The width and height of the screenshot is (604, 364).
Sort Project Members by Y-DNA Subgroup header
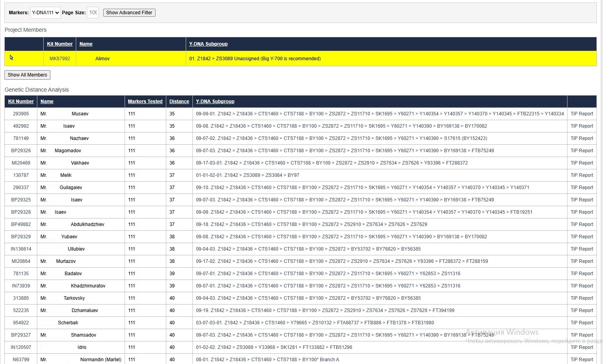point(208,44)
